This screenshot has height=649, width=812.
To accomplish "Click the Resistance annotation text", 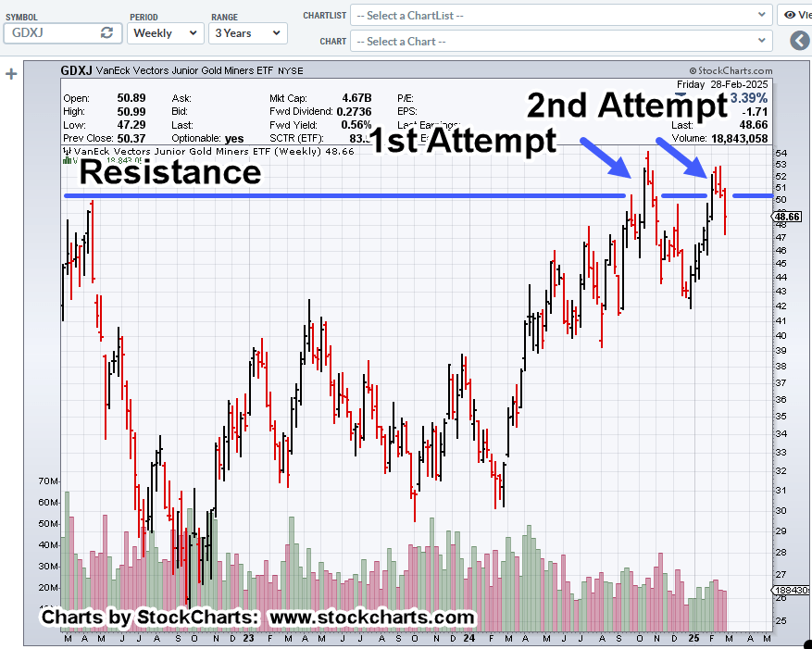I will pyautogui.click(x=169, y=172).
